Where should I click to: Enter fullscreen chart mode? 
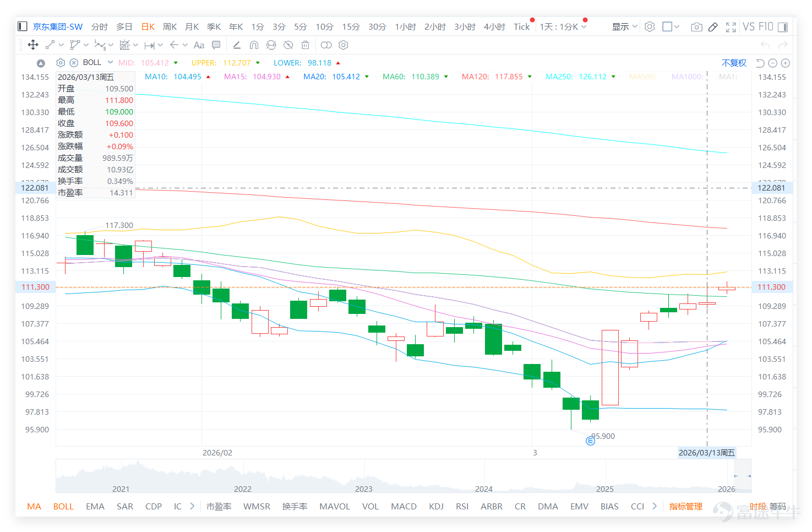pos(731,26)
